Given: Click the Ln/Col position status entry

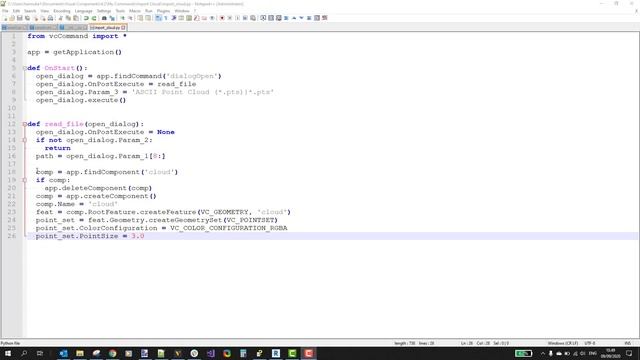Looking at the screenshot, I should pos(484,343).
